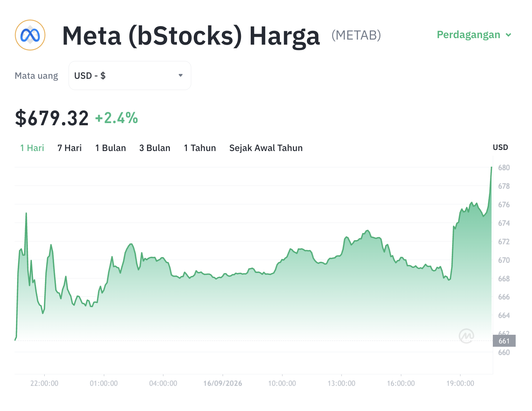Open the USD - $ currency selector
Image resolution: width=532 pixels, height=411 pixels.
pos(130,76)
